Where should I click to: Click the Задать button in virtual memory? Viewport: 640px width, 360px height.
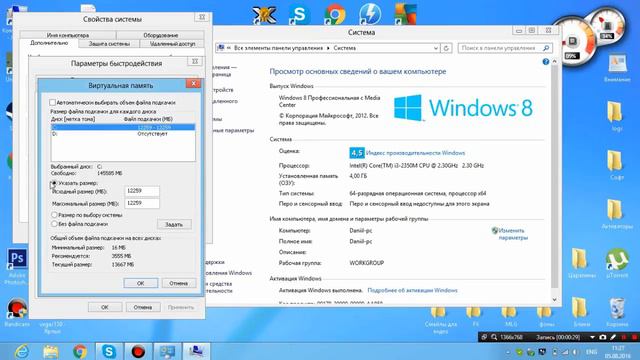click(x=174, y=224)
